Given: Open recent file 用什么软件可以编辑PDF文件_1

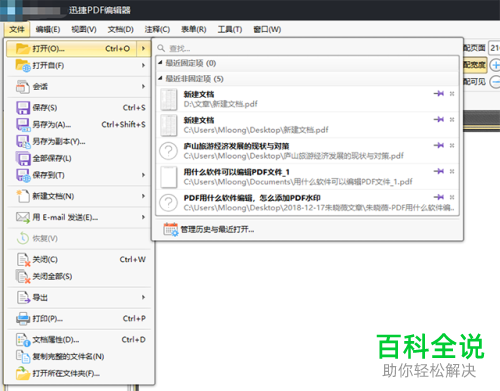Looking at the screenshot, I should coord(307,177).
